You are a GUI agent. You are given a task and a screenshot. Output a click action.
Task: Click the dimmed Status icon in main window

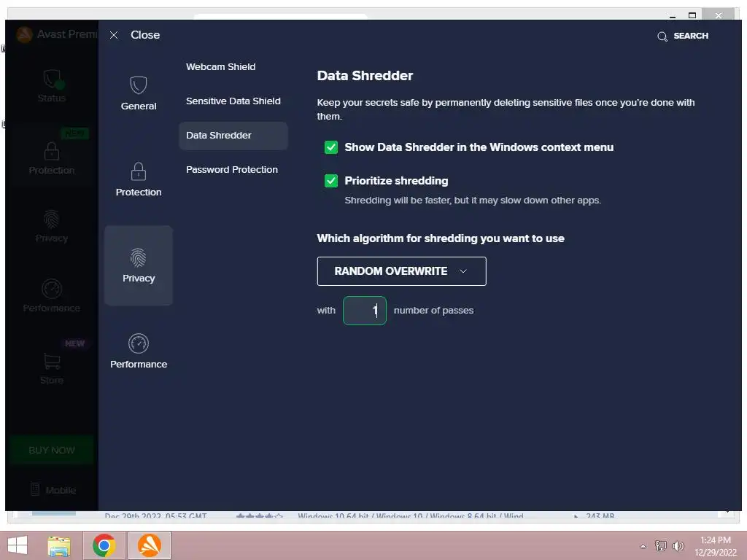(52, 79)
